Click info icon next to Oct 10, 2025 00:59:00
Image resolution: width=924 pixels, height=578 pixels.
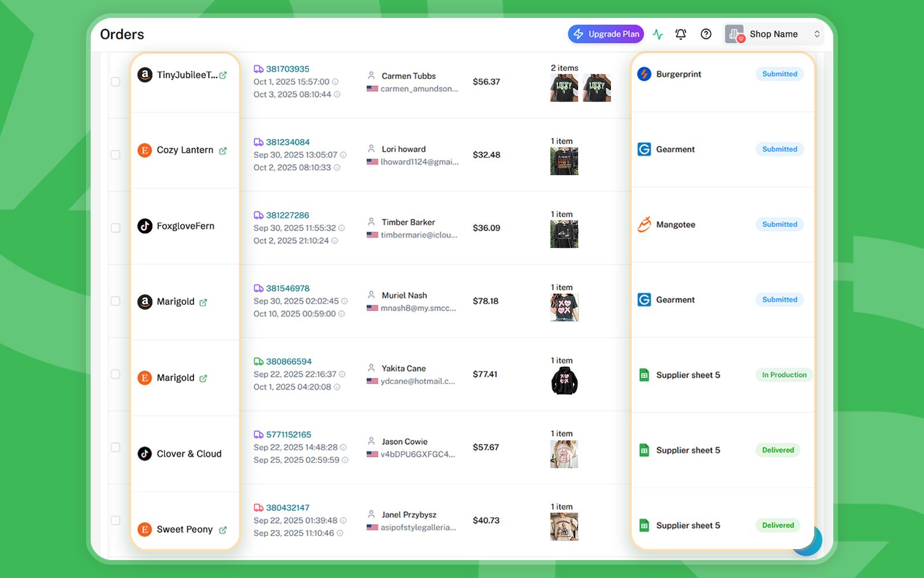(342, 314)
